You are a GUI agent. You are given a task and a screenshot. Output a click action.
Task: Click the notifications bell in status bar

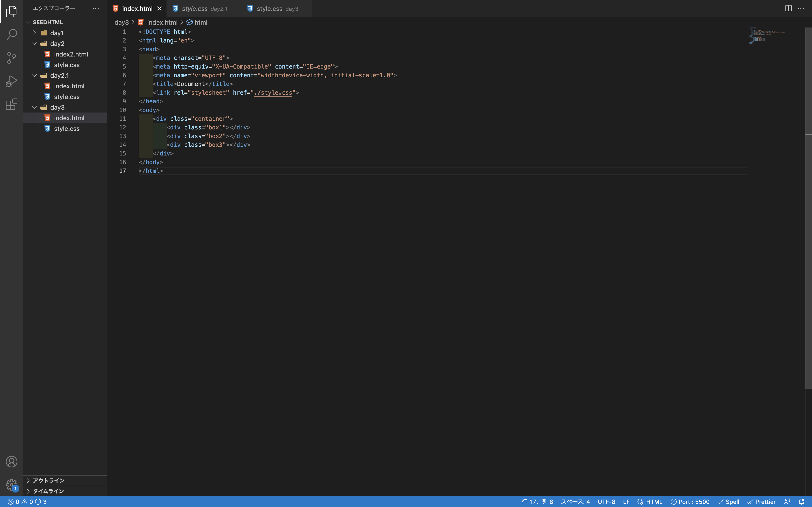click(801, 502)
